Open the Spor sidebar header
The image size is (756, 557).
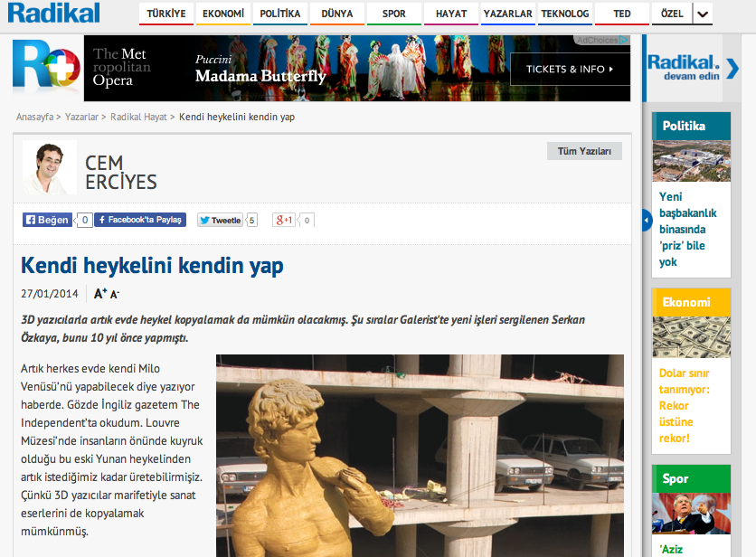691,479
